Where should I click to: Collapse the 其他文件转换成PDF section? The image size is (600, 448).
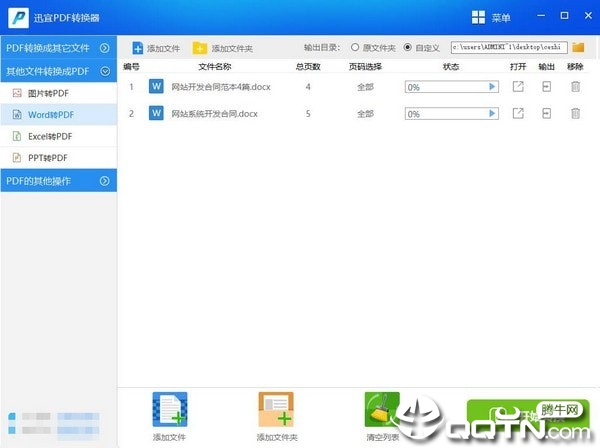(58, 71)
